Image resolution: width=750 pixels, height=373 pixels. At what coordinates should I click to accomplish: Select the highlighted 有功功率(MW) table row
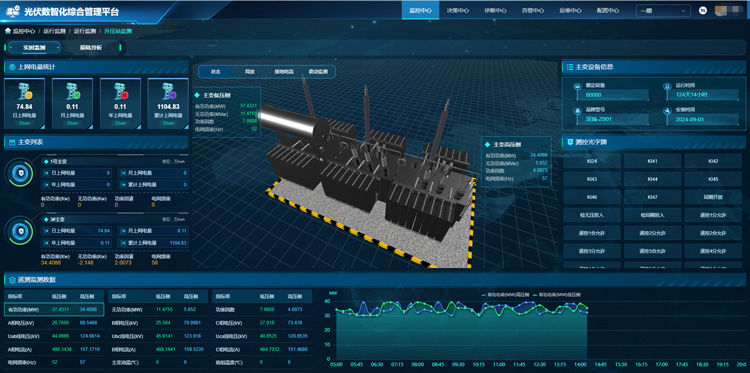[54, 309]
